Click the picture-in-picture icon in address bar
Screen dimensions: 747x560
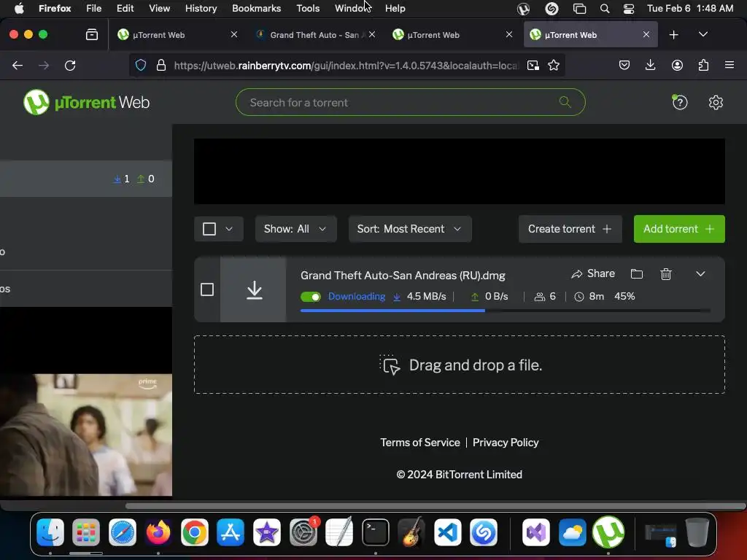coord(533,65)
